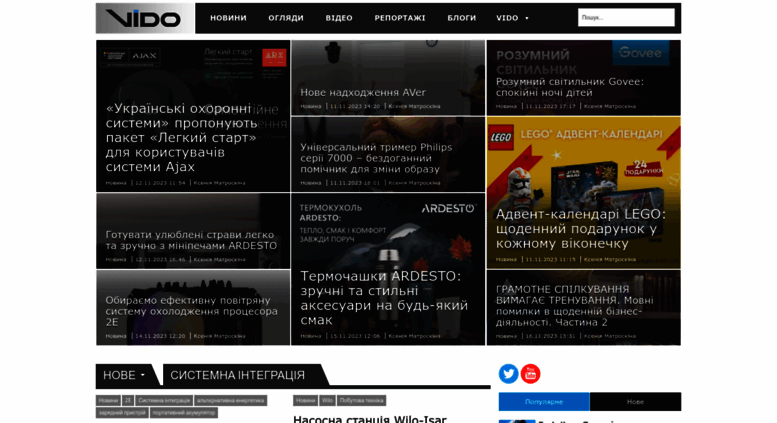Viewport: 777px width, 423px height.
Task: Select the Нове sidebar tab
Action: click(635, 402)
